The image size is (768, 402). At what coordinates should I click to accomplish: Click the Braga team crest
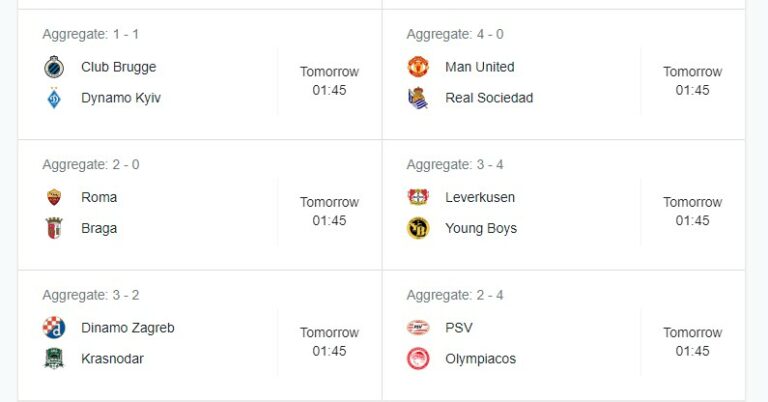pyautogui.click(x=54, y=228)
